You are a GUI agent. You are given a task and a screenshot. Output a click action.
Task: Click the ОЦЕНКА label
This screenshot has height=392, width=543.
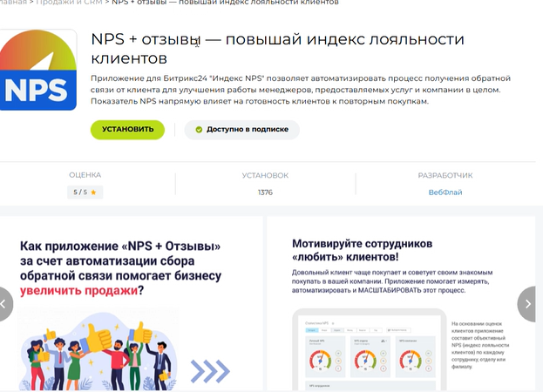click(85, 175)
